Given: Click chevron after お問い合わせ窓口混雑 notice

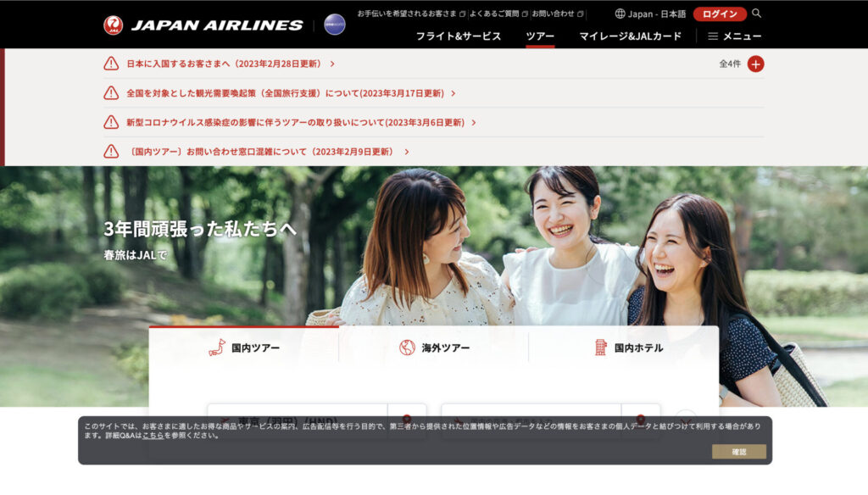Looking at the screenshot, I should tap(407, 152).
